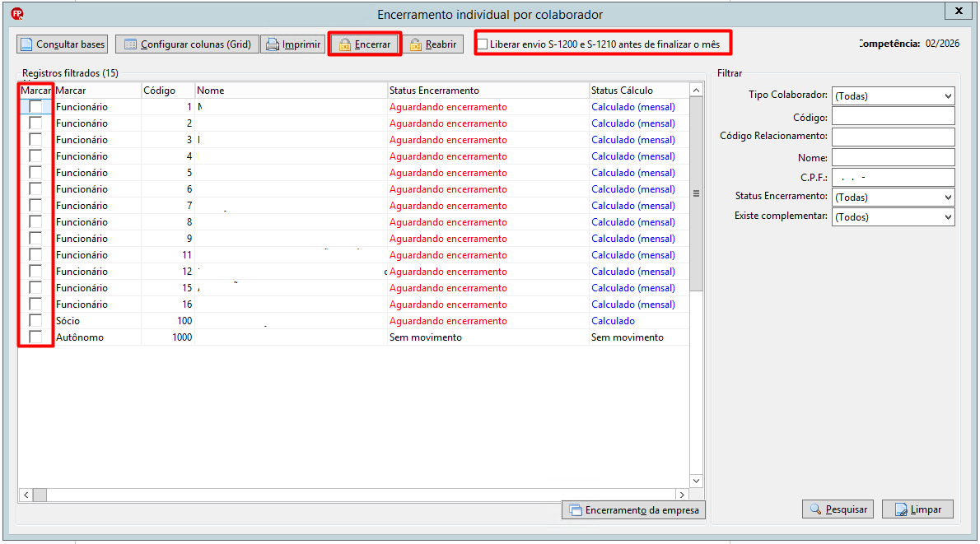Open Encerramento da empresa
980x544 pixels.
[634, 510]
